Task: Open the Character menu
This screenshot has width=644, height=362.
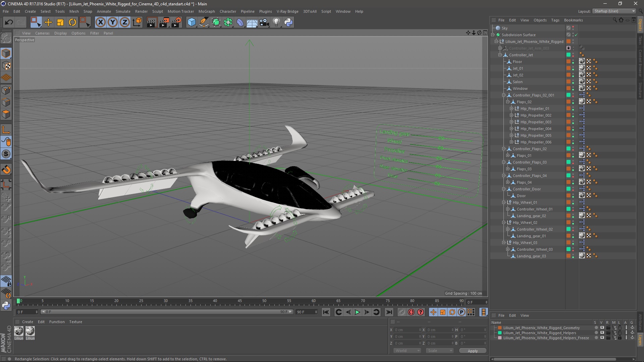Action: click(x=228, y=11)
